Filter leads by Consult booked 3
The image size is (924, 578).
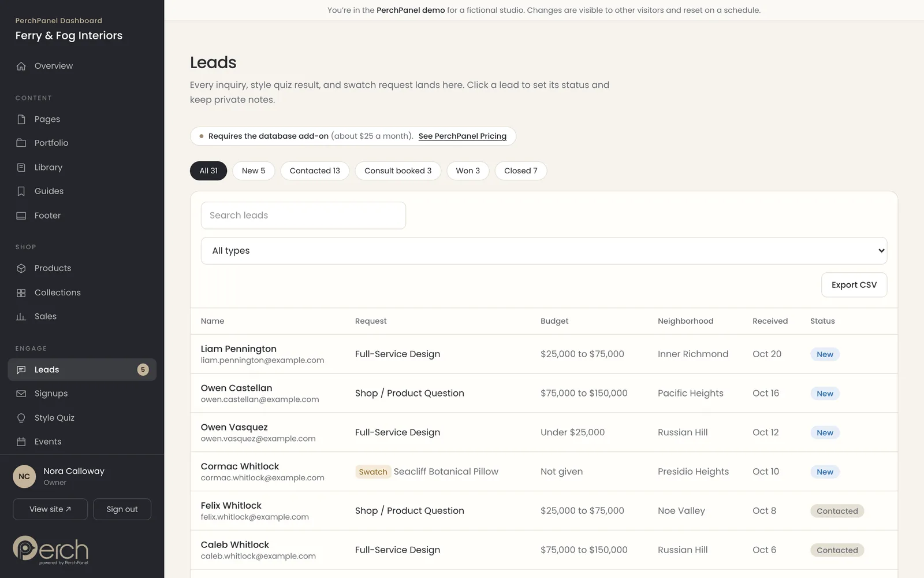pos(398,171)
